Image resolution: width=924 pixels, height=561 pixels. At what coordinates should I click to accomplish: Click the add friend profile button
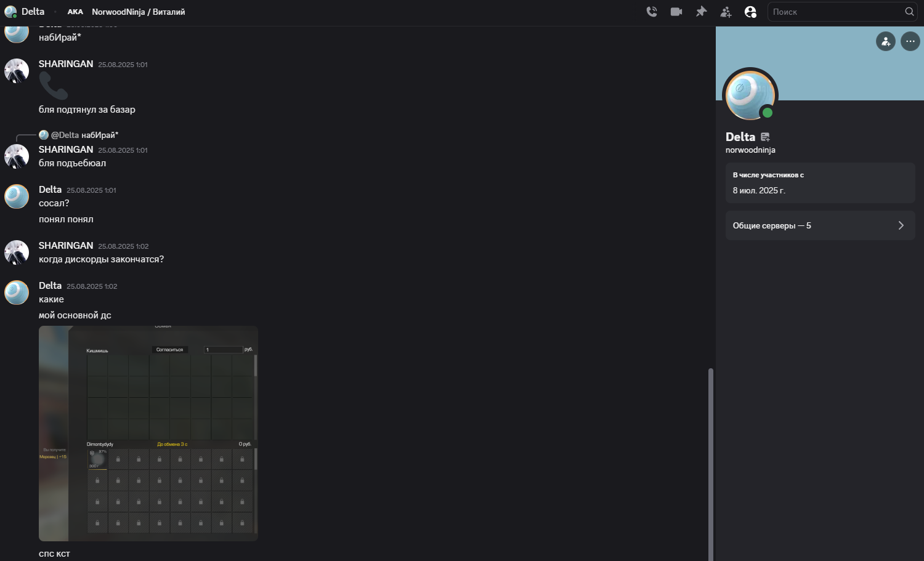[x=886, y=41]
